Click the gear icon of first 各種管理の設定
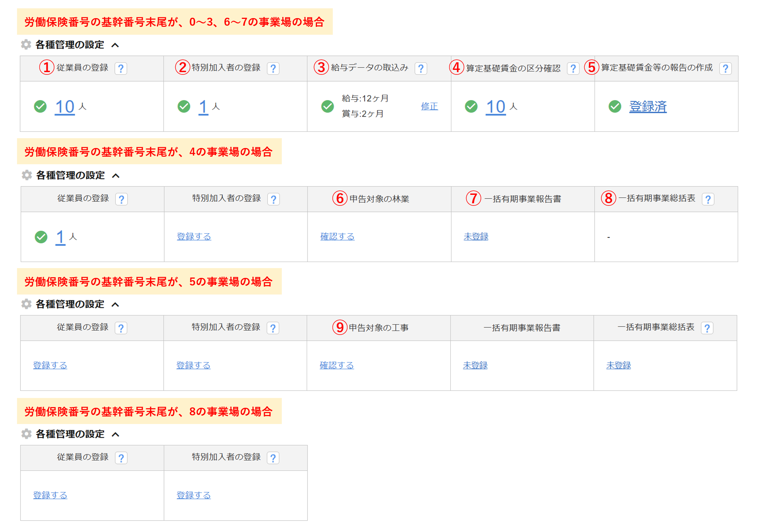The height and width of the screenshot is (532, 757). pyautogui.click(x=26, y=45)
